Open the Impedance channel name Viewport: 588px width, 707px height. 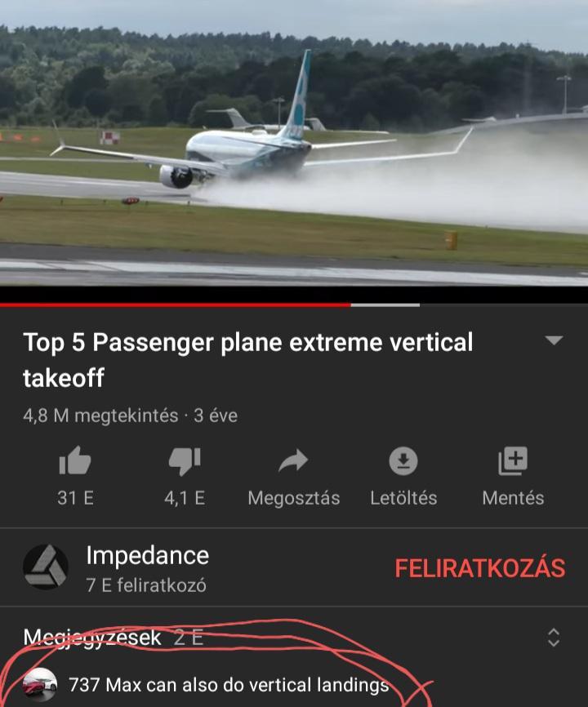148,555
